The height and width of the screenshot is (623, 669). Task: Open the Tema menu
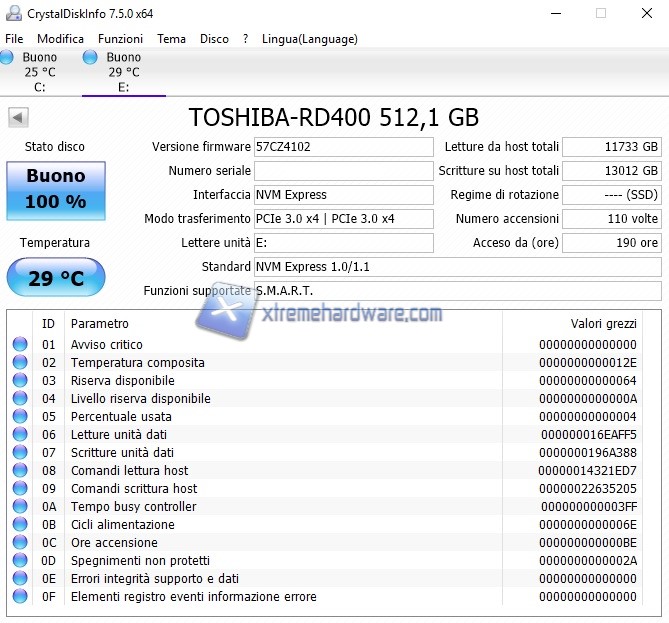[171, 39]
